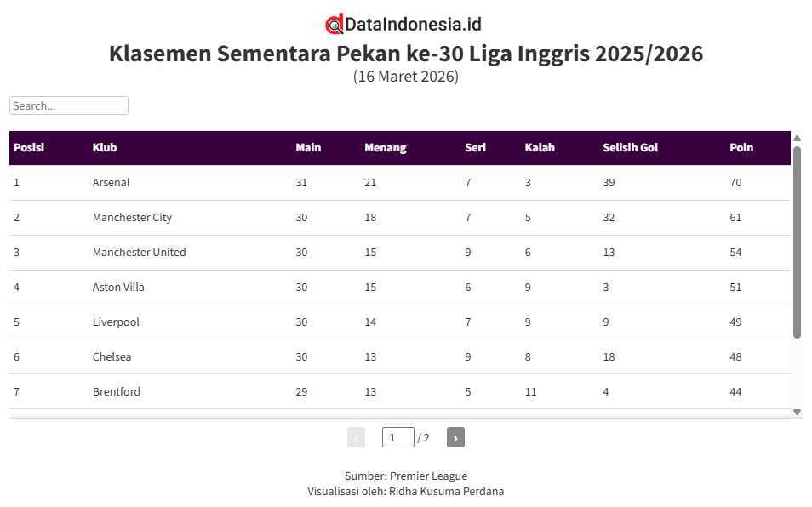Click the Main column header
This screenshot has height=507, width=812.
[308, 148]
